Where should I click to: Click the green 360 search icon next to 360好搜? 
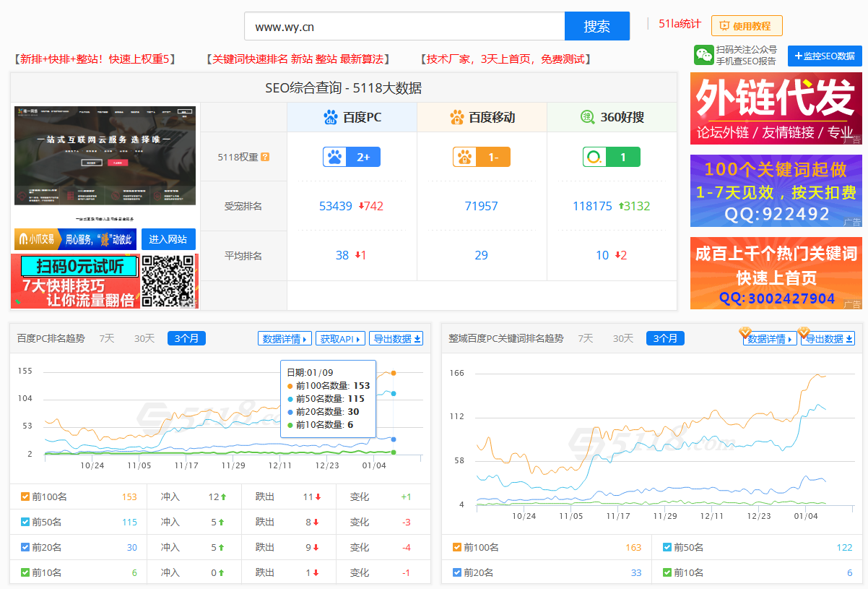(x=588, y=117)
